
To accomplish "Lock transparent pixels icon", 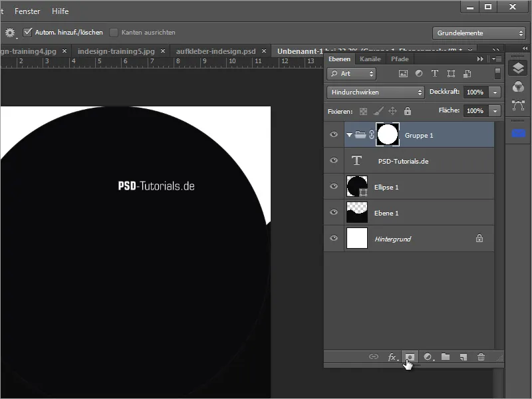I will pyautogui.click(x=363, y=111).
